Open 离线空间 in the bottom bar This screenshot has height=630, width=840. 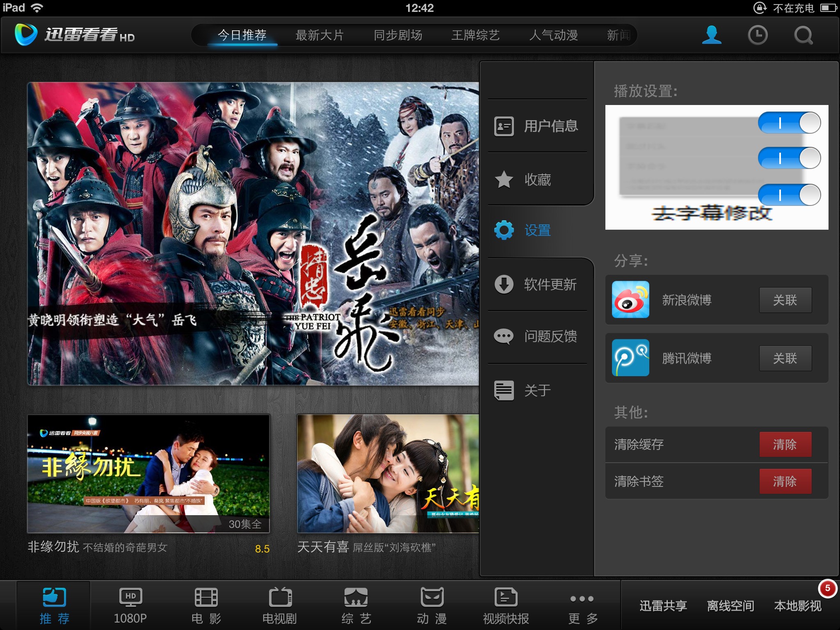click(x=730, y=606)
